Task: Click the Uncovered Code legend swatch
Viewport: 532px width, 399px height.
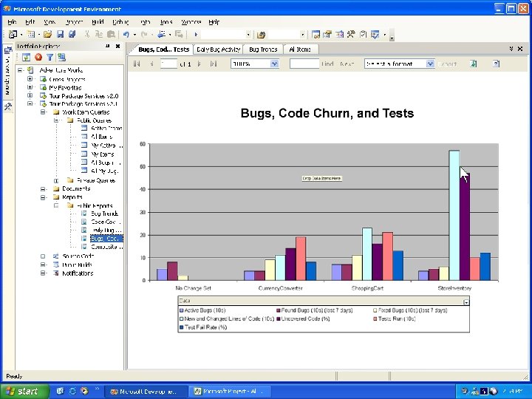Action: [x=279, y=318]
